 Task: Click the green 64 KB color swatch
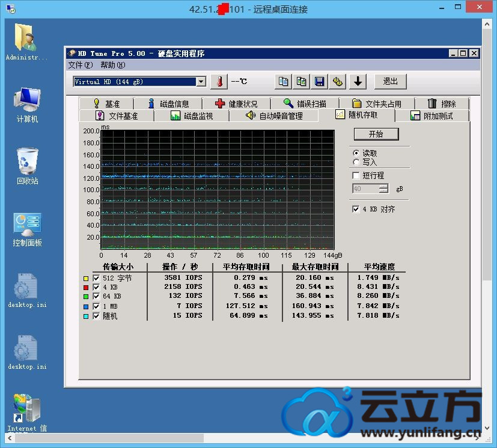tap(86, 297)
